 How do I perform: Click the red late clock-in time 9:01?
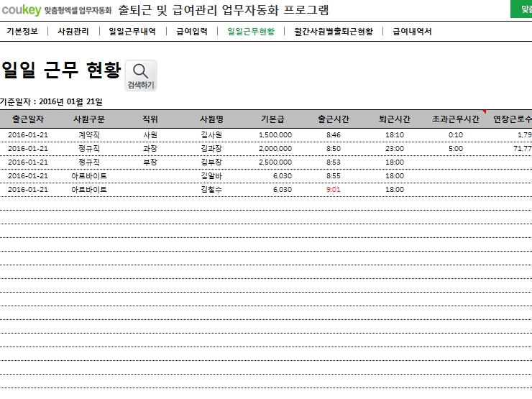pos(333,189)
